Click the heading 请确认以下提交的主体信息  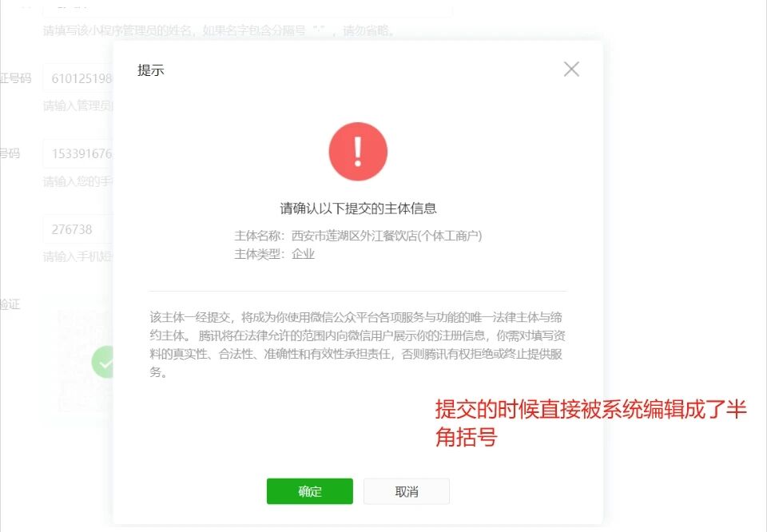tap(358, 208)
